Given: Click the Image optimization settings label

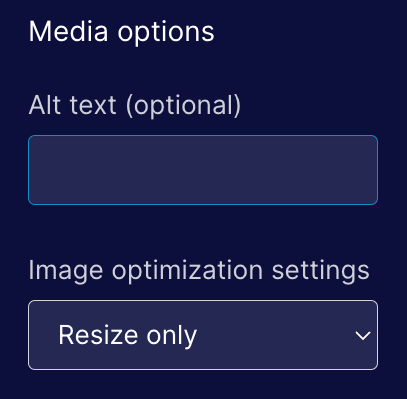Looking at the screenshot, I should [x=199, y=271].
